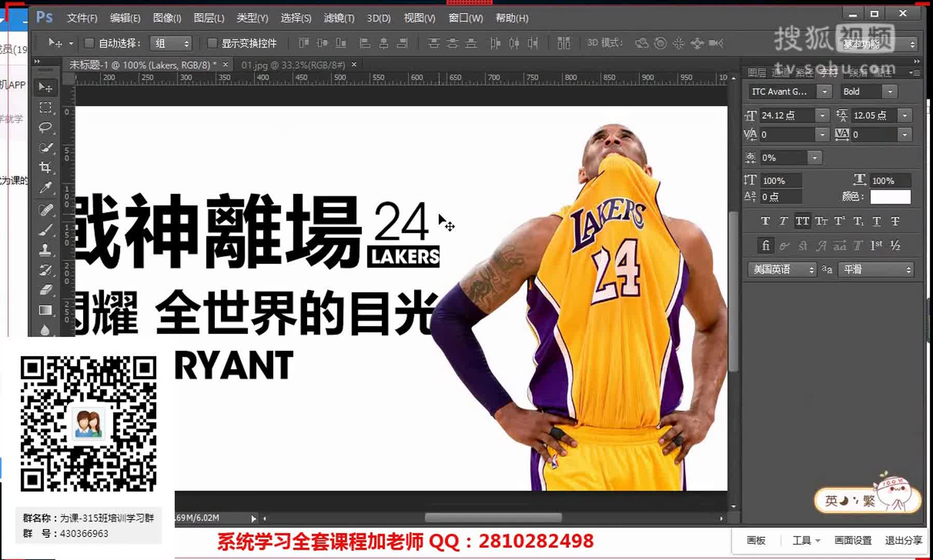Click auto-align layers icon
Viewport: 933px width, 560px height.
point(564,43)
